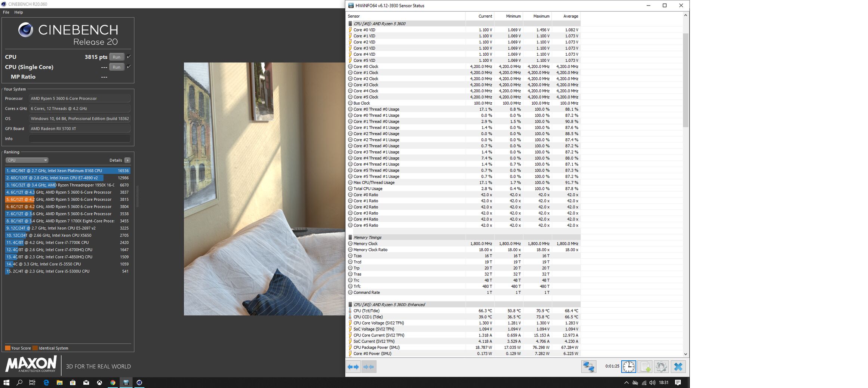This screenshot has width=868, height=388.
Task: Click Memory Clock sensor icon
Action: point(350,244)
